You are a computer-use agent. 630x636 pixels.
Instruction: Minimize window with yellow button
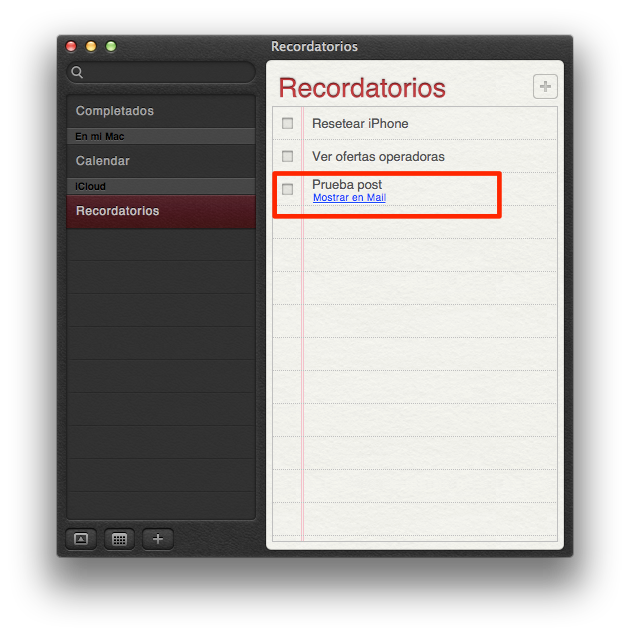(91, 46)
